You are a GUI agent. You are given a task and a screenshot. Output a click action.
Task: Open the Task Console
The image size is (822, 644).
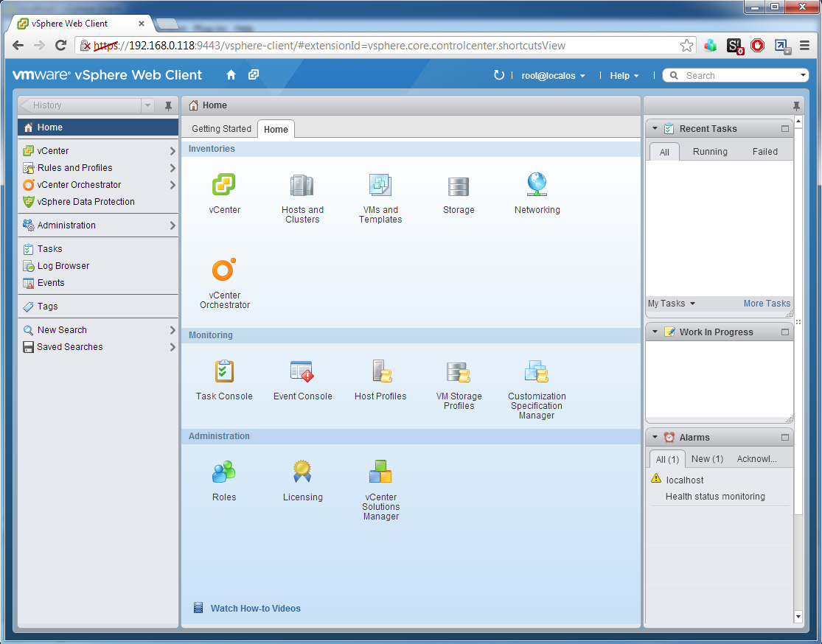coord(224,371)
